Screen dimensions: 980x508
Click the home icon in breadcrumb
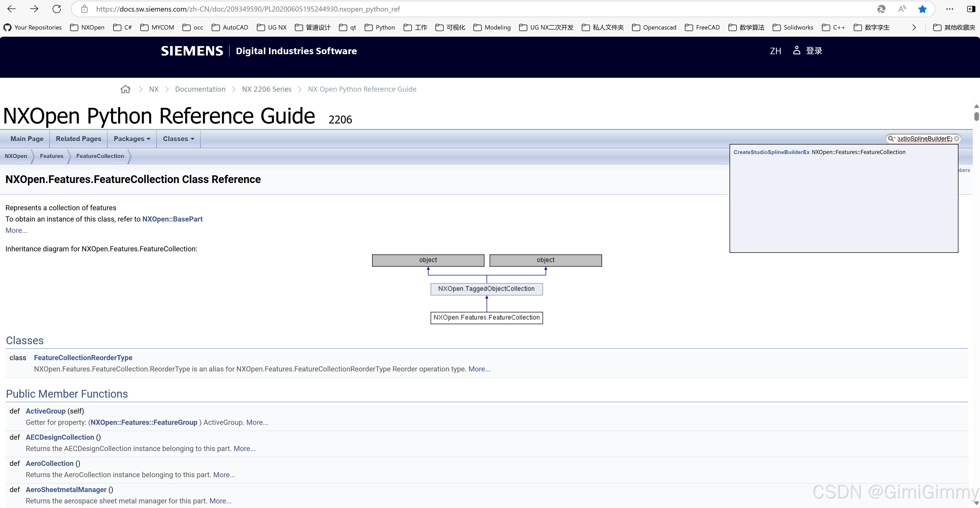[125, 89]
